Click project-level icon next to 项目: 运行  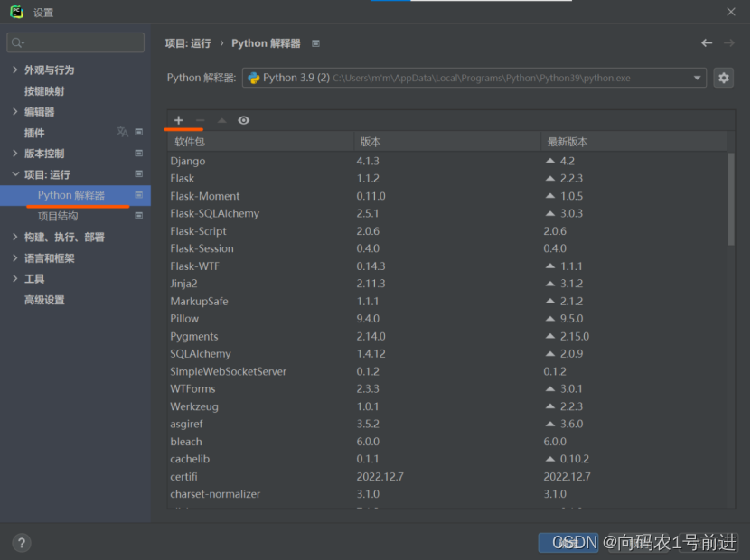pos(139,173)
